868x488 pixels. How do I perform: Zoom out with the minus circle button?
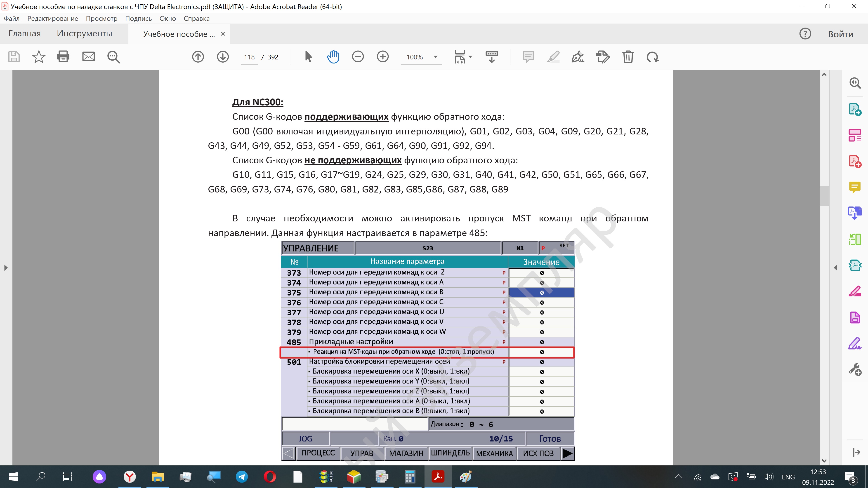(x=358, y=56)
